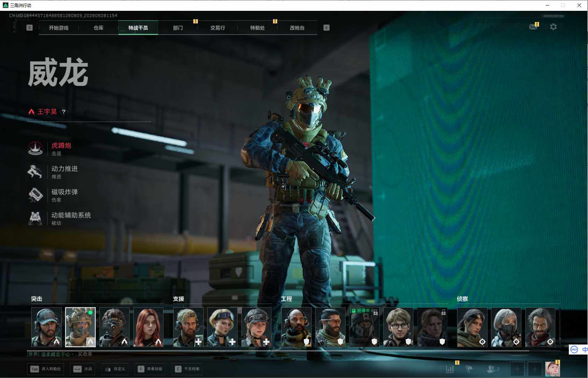Click the 自定义 customize button
This screenshot has width=588, height=378.
pos(115,369)
